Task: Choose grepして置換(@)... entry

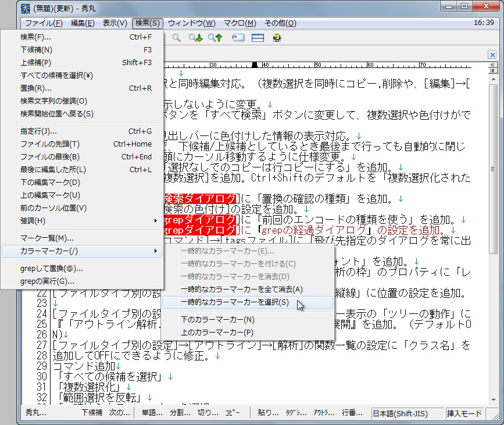Action: coord(82,269)
